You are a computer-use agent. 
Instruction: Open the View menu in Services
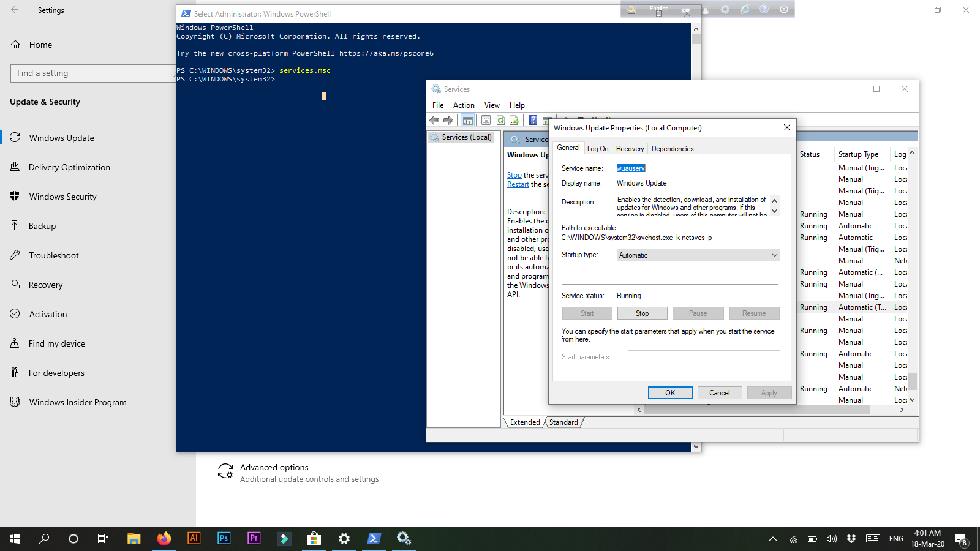pyautogui.click(x=492, y=105)
